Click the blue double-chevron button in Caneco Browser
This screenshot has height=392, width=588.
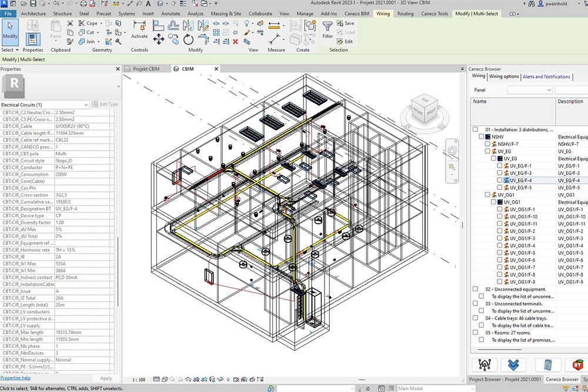pyautogui.click(x=513, y=364)
